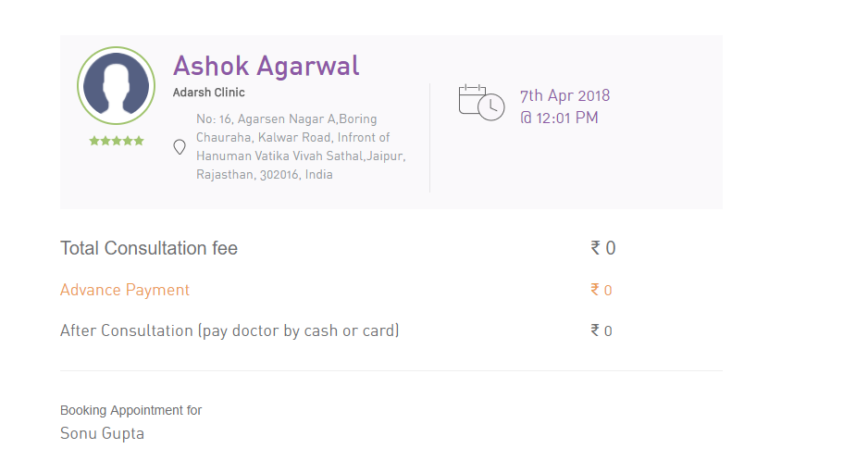868x461 pixels.
Task: Click the location pin icon
Action: pos(180,147)
